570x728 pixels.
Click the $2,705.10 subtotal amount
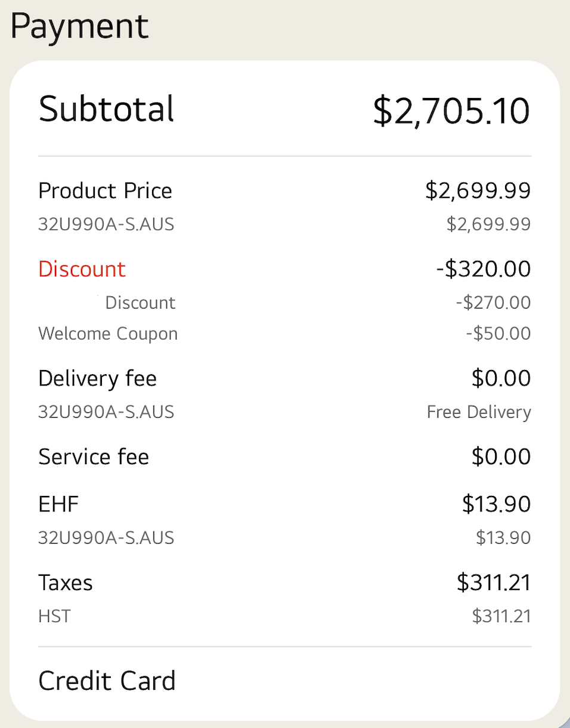452,109
